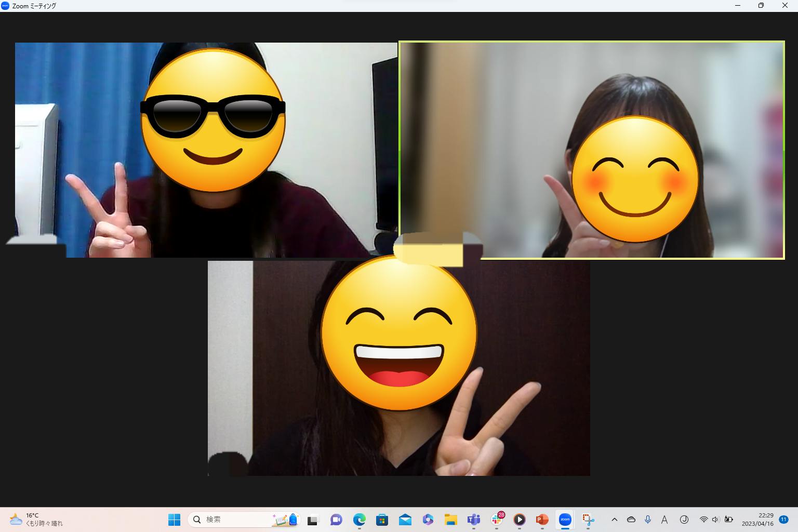
Task: Launch Microsoft Store from the taskbar
Action: 382,520
